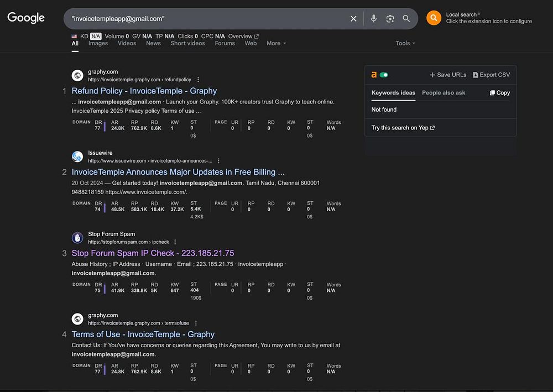Open Terms of Use - InvoiceTemple - Graphy result
This screenshot has height=392, width=553.
[143, 334]
